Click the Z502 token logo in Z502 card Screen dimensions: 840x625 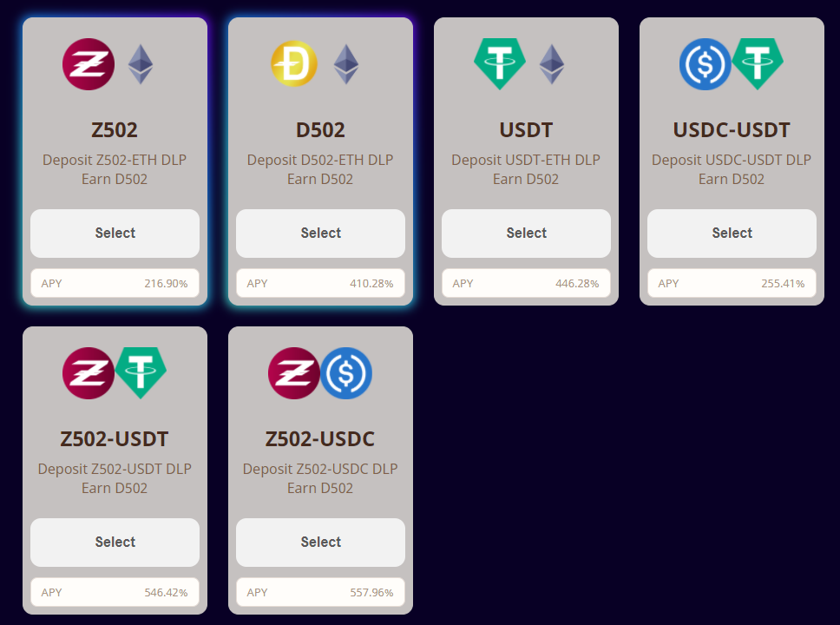[89, 64]
